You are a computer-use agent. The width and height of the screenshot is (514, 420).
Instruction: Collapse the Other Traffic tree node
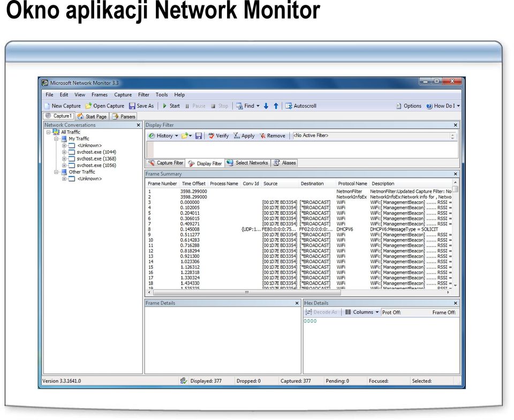[56, 172]
